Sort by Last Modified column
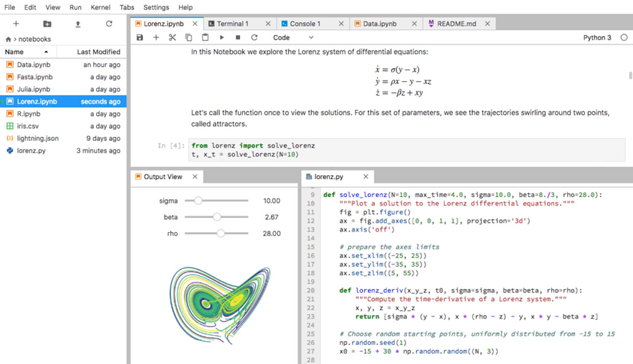 click(98, 52)
